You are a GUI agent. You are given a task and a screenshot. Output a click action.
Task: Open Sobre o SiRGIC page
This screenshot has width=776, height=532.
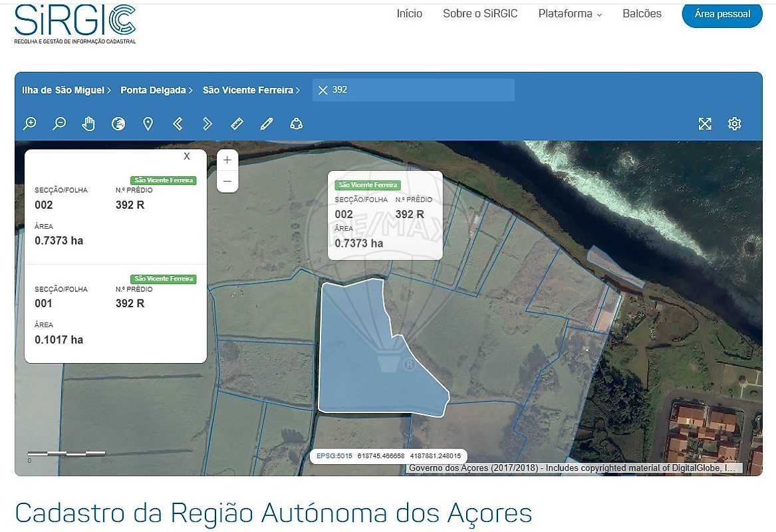click(x=480, y=14)
